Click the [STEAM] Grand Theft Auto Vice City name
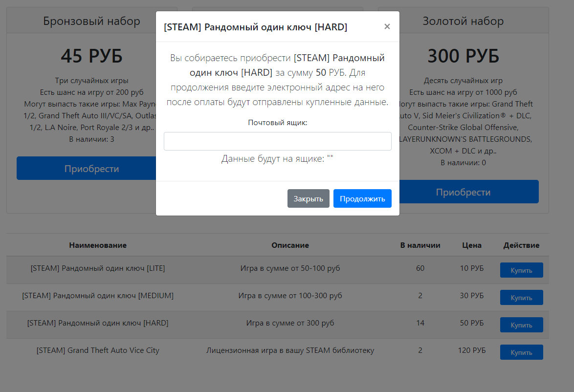The image size is (574, 392). tap(98, 350)
